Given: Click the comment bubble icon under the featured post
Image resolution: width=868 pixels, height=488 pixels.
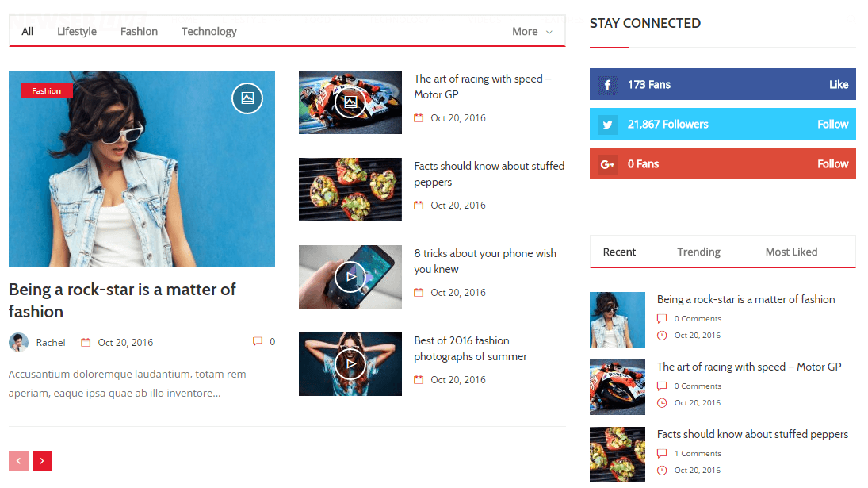Looking at the screenshot, I should click(258, 342).
